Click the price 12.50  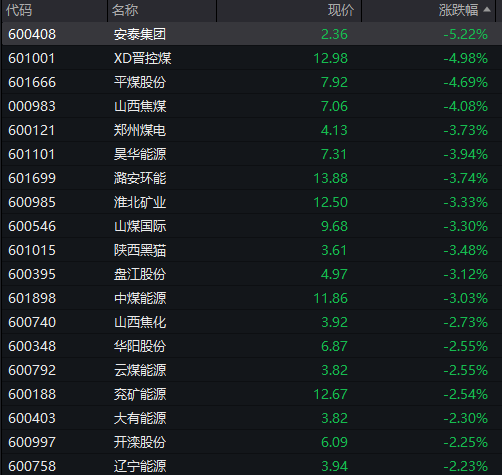[x=331, y=202]
